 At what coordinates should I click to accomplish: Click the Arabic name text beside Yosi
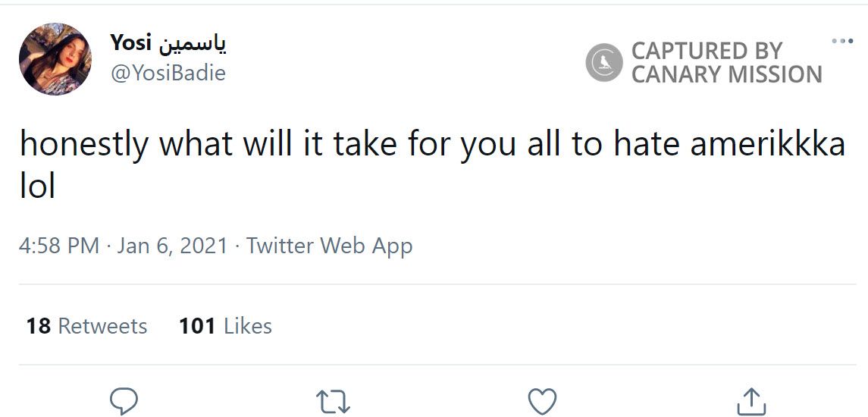point(192,44)
